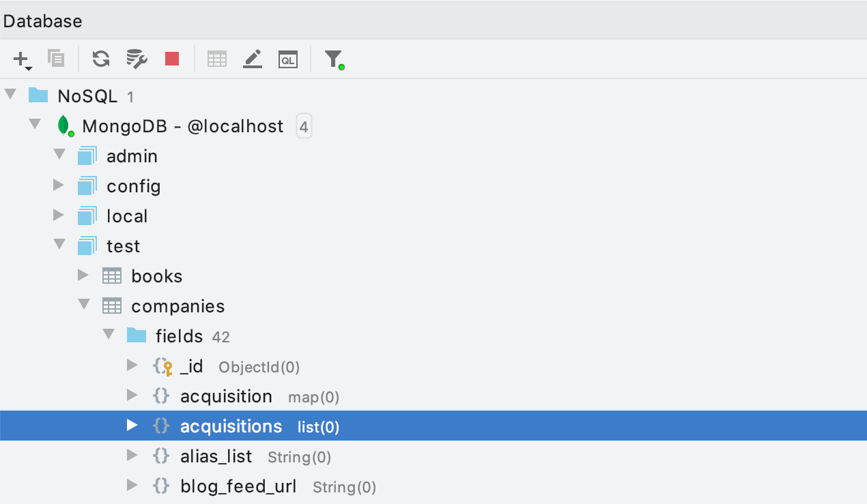
Task: Click the schema count badge showing 4
Action: (304, 127)
